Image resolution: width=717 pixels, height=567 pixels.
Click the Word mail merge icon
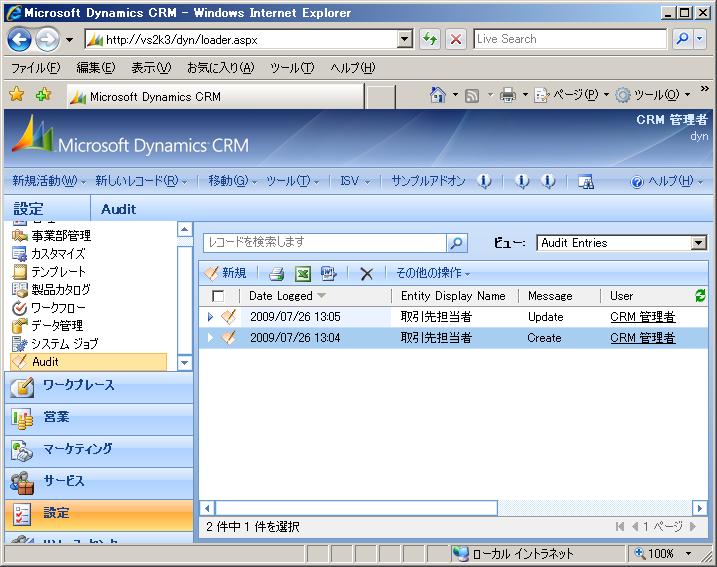click(328, 273)
